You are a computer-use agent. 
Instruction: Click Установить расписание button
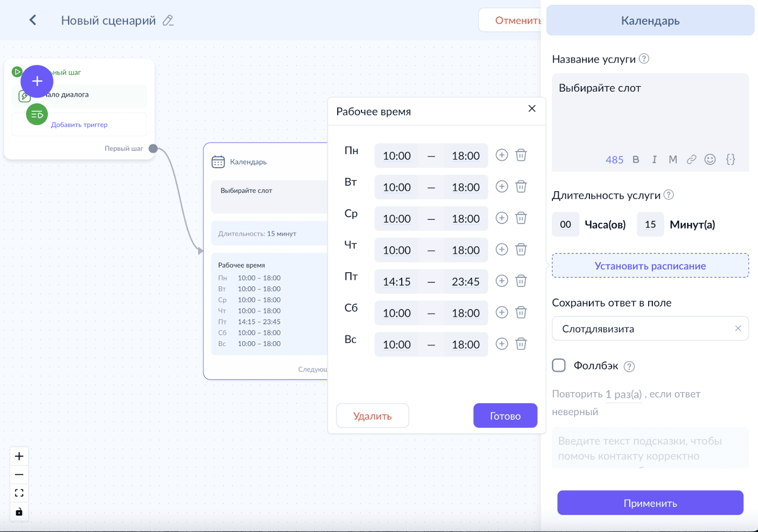click(x=650, y=266)
